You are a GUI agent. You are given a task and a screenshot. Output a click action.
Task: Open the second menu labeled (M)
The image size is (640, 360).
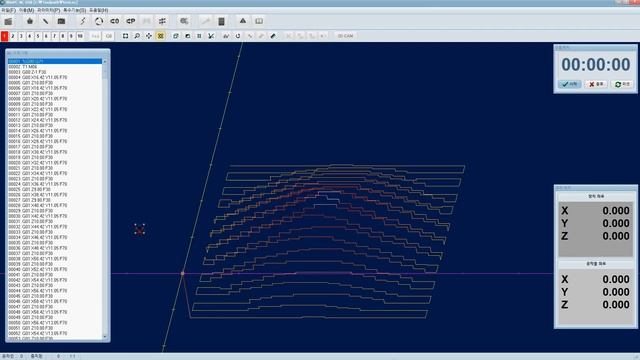tap(27, 10)
